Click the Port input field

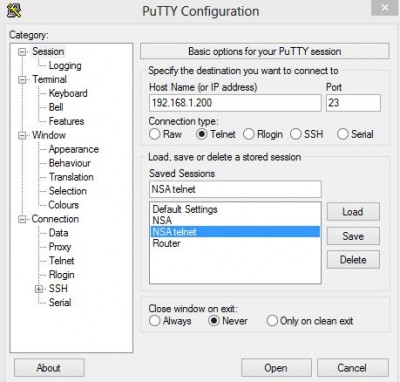click(x=353, y=103)
